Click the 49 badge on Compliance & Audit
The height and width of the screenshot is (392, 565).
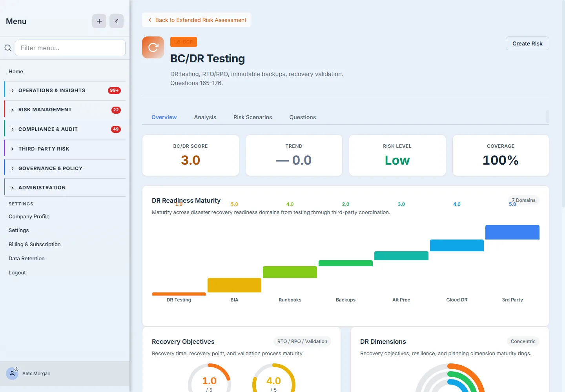point(116,129)
